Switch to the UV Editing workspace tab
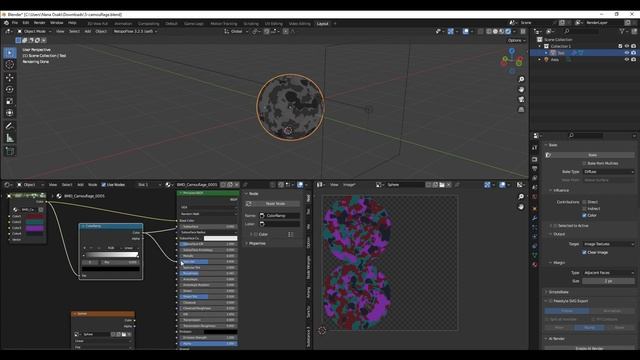The width and height of the screenshot is (640, 360). point(273,24)
